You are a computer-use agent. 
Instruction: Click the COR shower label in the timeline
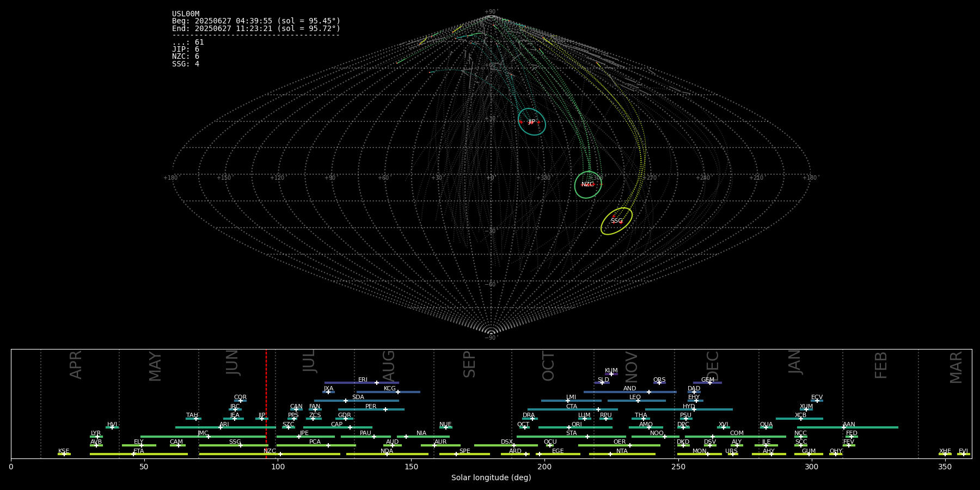coord(240,397)
